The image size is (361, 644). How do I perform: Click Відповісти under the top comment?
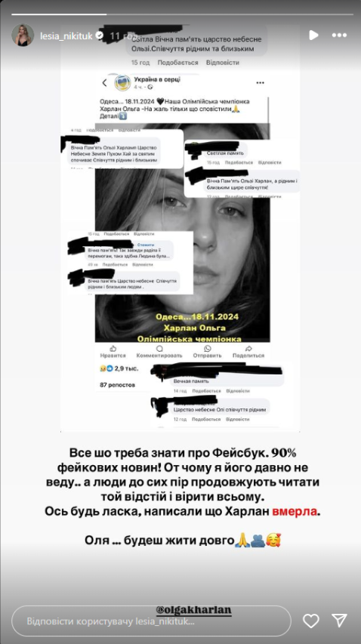click(223, 63)
